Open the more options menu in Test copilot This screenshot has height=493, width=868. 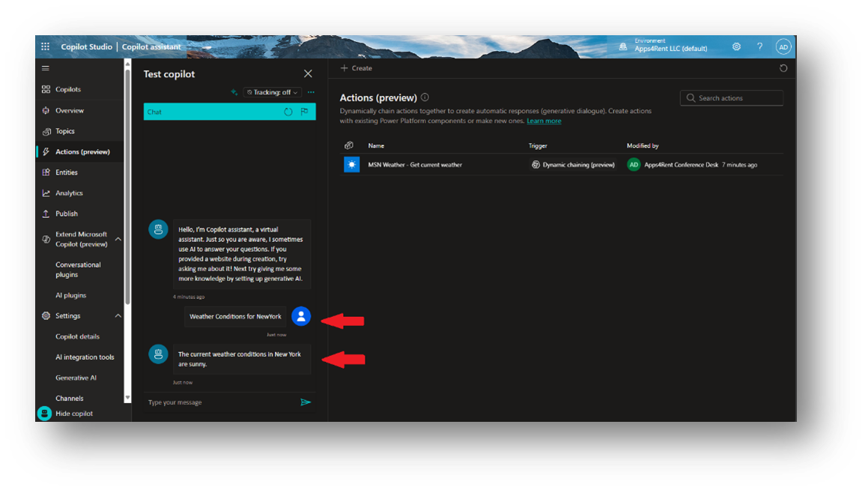pyautogui.click(x=311, y=91)
